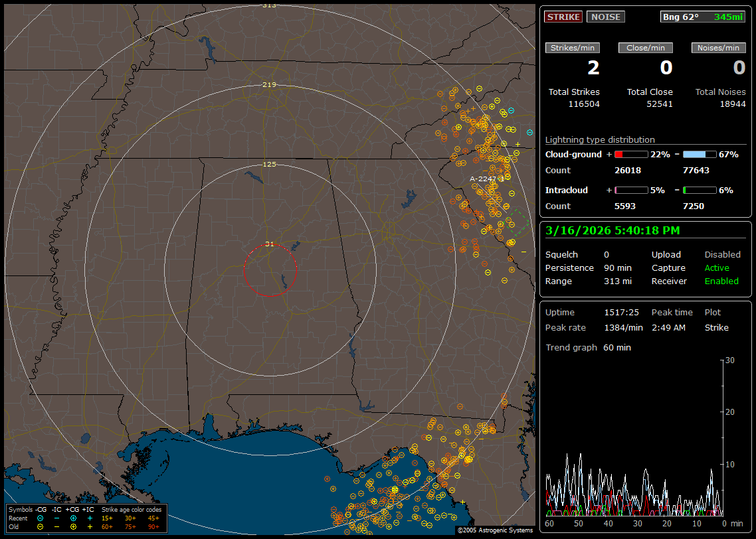Click the old positive CG legend symbol

click(x=73, y=526)
